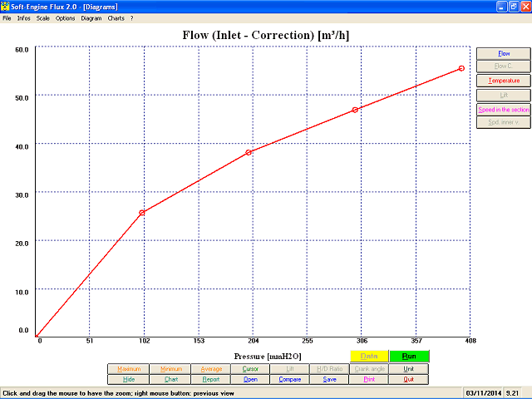532x399 pixels.
Task: Open the File menu
Action: 7,18
